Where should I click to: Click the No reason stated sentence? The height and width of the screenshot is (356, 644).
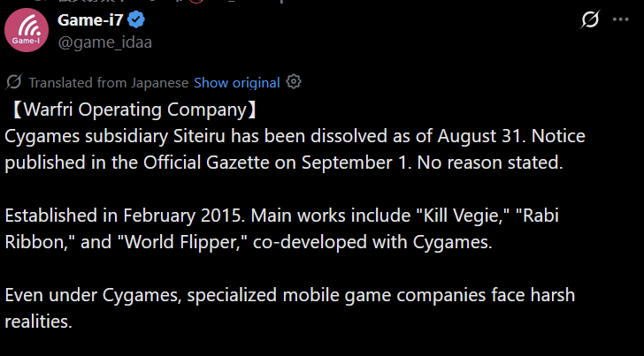(x=490, y=163)
